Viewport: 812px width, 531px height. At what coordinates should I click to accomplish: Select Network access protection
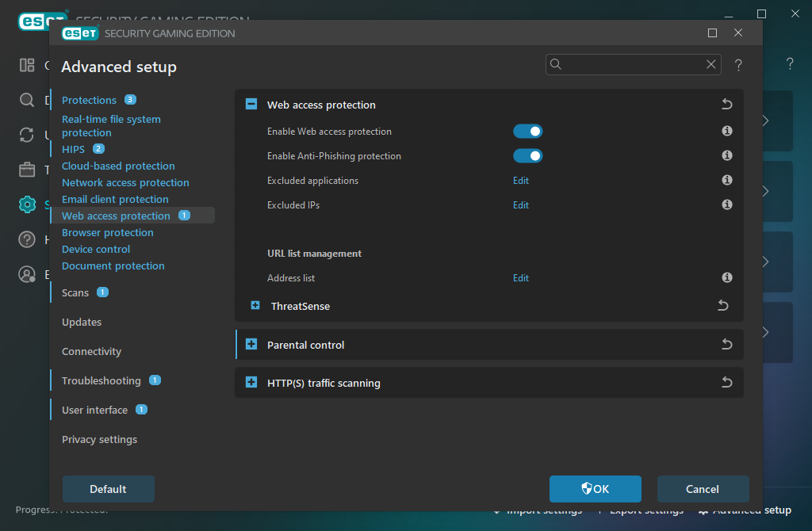point(125,182)
